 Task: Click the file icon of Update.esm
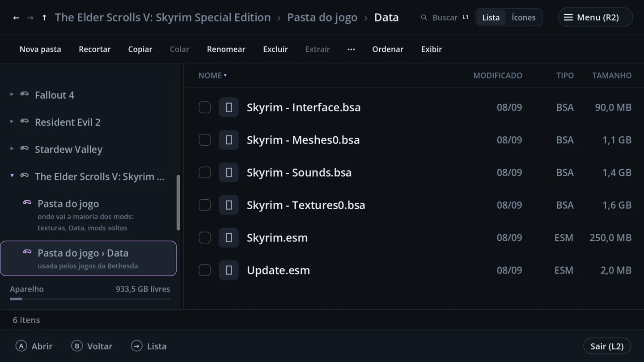click(229, 270)
